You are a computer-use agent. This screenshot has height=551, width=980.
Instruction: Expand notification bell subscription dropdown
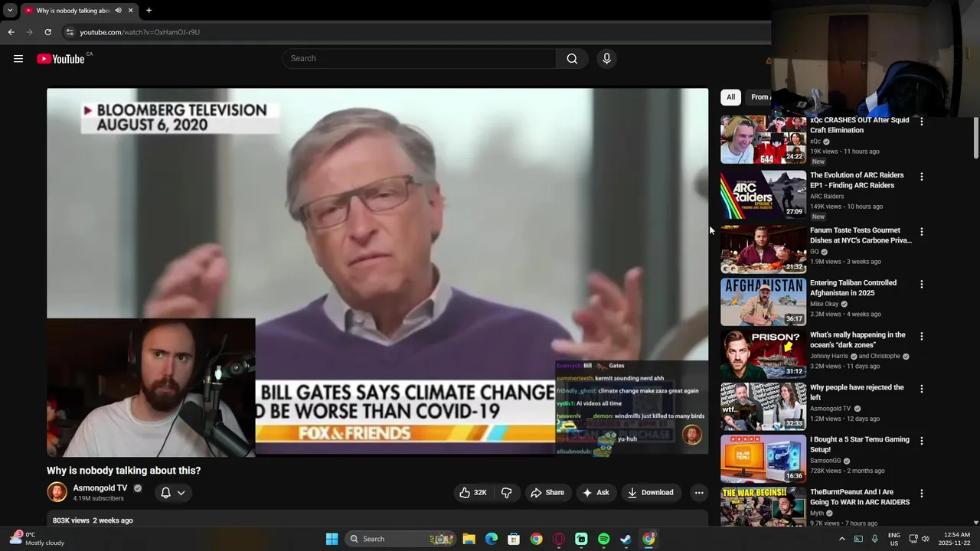coord(173,493)
